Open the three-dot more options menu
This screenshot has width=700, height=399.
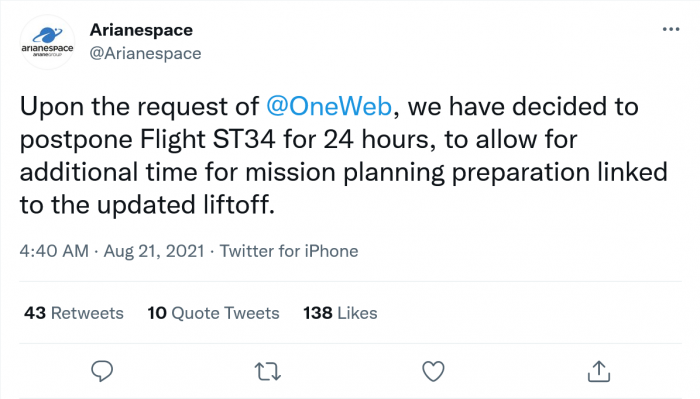tap(671, 29)
